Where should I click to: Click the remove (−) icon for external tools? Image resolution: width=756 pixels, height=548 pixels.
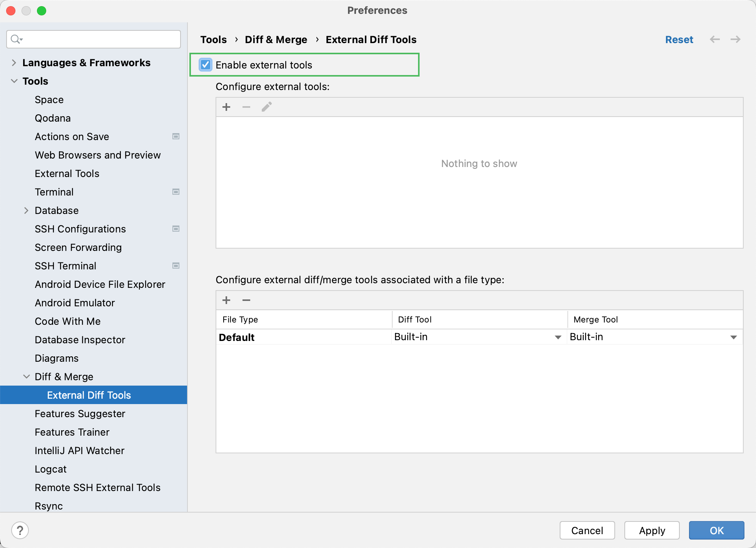(x=246, y=107)
